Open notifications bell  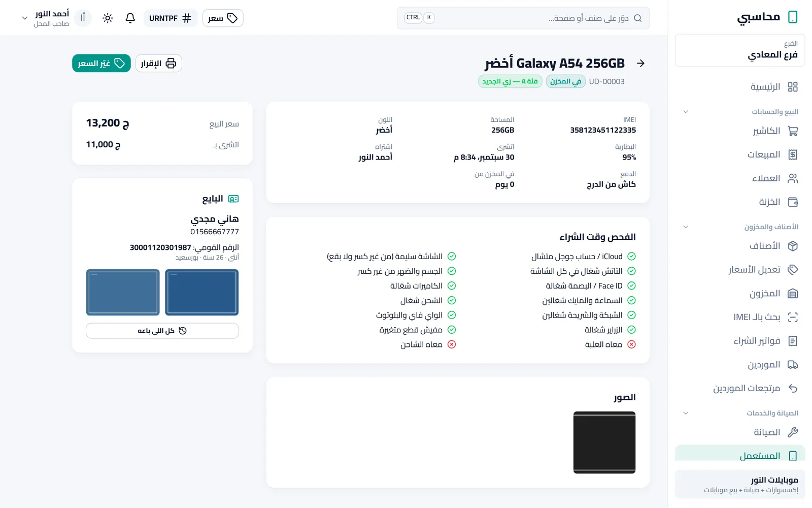point(130,18)
